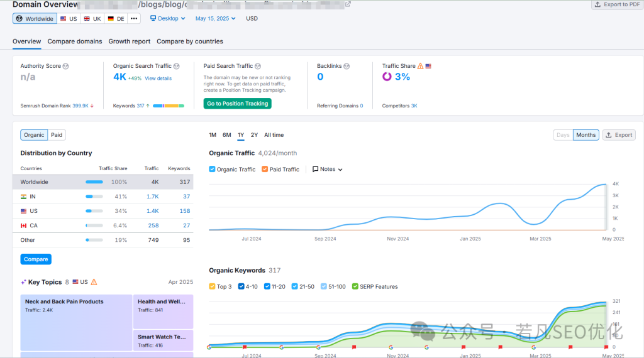The image size is (644, 358).
Task: Switch to the Compare domains tab
Action: (x=74, y=41)
